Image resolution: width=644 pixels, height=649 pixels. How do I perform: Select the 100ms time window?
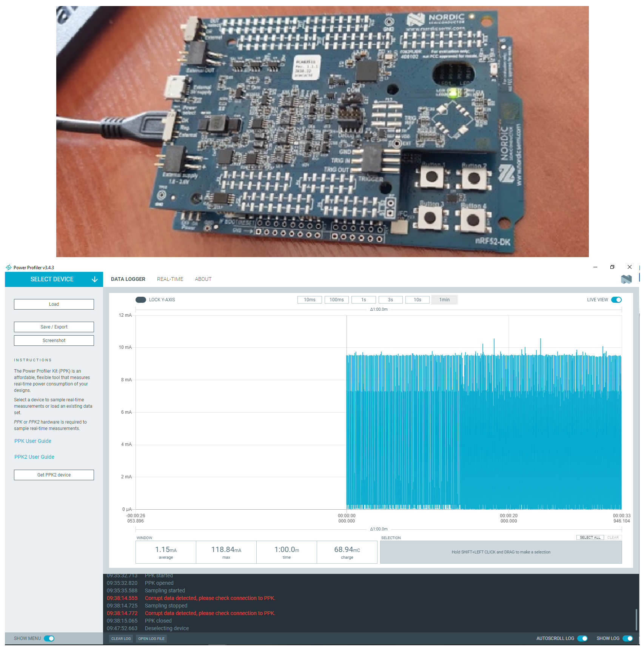coord(336,299)
